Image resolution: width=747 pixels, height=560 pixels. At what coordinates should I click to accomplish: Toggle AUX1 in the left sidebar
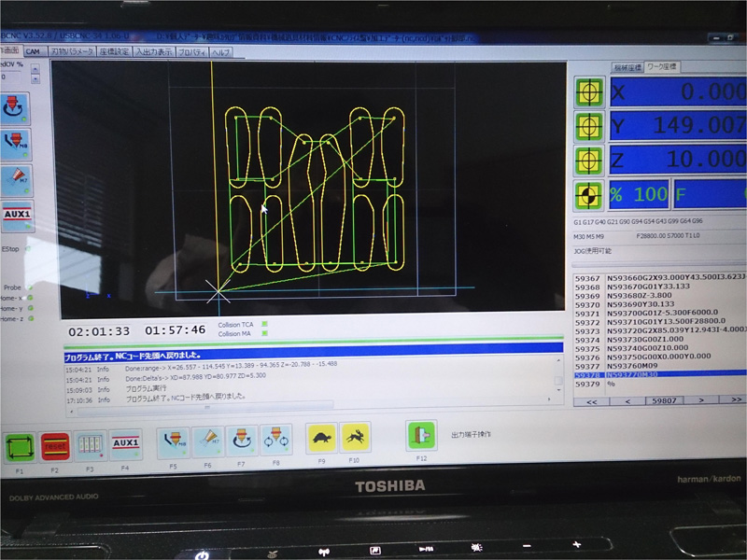[15, 214]
